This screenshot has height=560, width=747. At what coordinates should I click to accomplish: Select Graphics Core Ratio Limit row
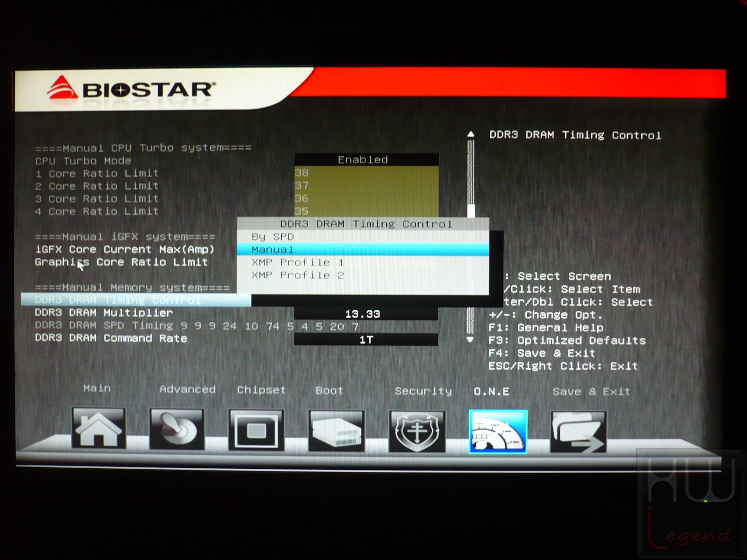point(121,262)
